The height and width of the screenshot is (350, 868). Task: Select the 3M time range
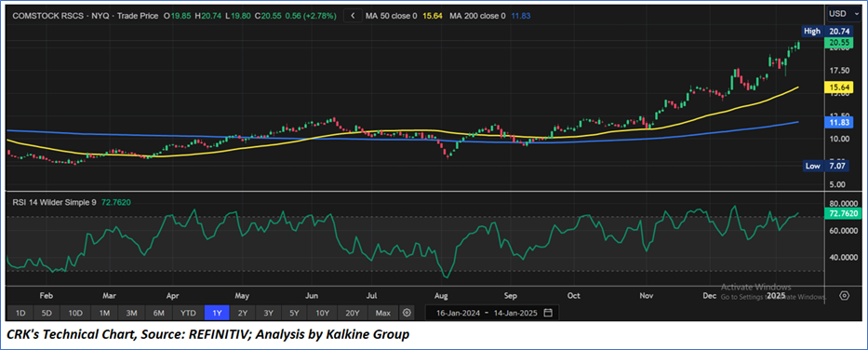point(131,313)
